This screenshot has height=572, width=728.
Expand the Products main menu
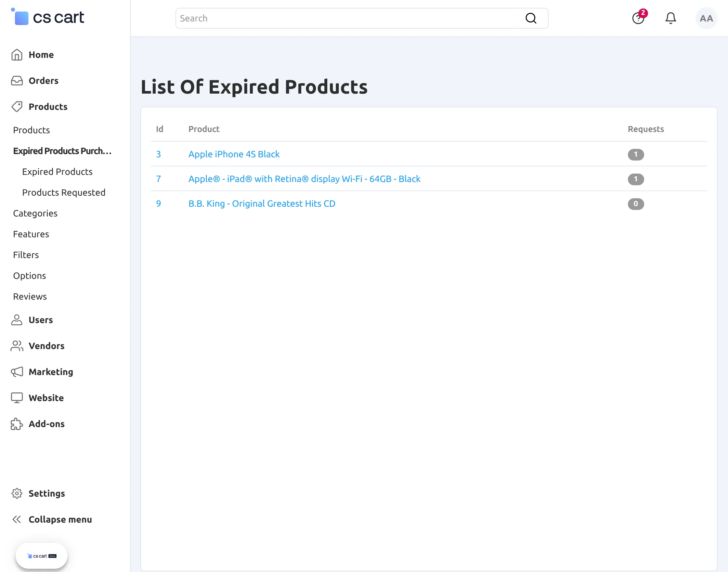click(x=48, y=107)
